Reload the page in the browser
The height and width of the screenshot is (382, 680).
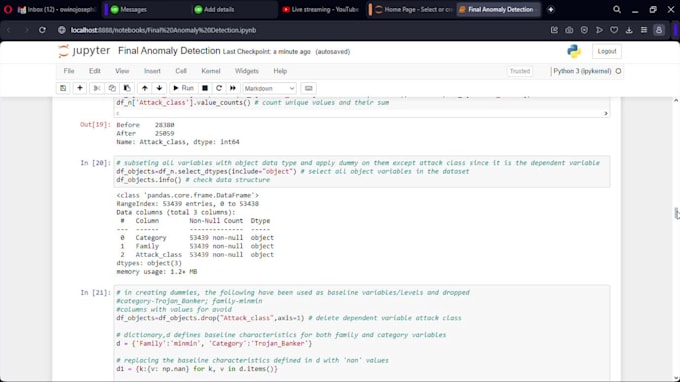[42, 30]
